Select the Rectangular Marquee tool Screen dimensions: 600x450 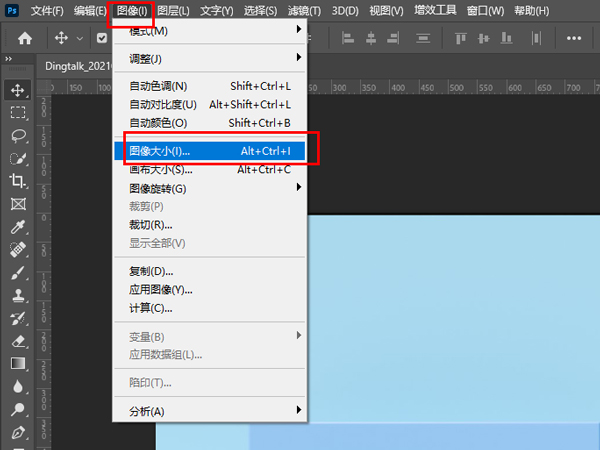pyautogui.click(x=17, y=112)
